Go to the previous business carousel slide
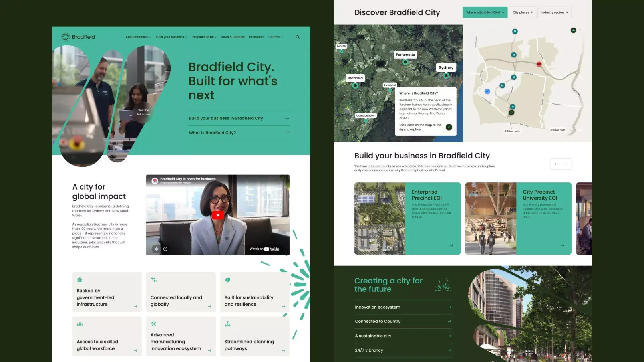This screenshot has width=644, height=362. (x=555, y=164)
